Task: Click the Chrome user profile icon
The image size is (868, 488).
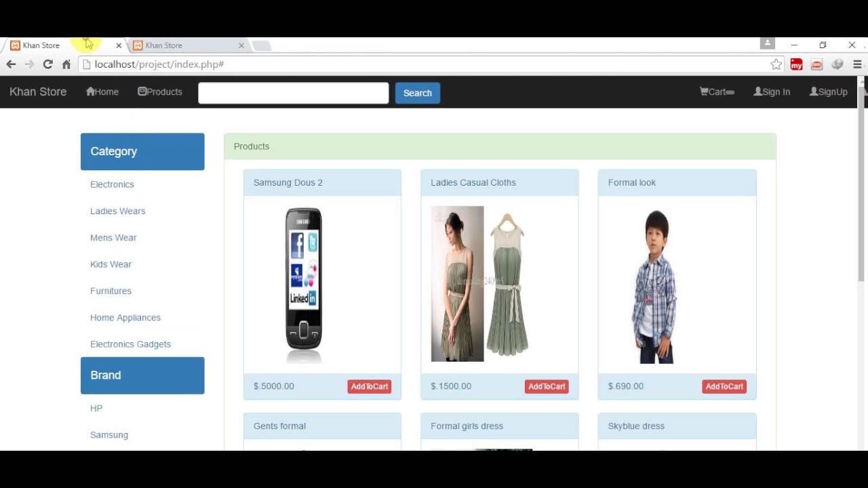Action: click(768, 43)
